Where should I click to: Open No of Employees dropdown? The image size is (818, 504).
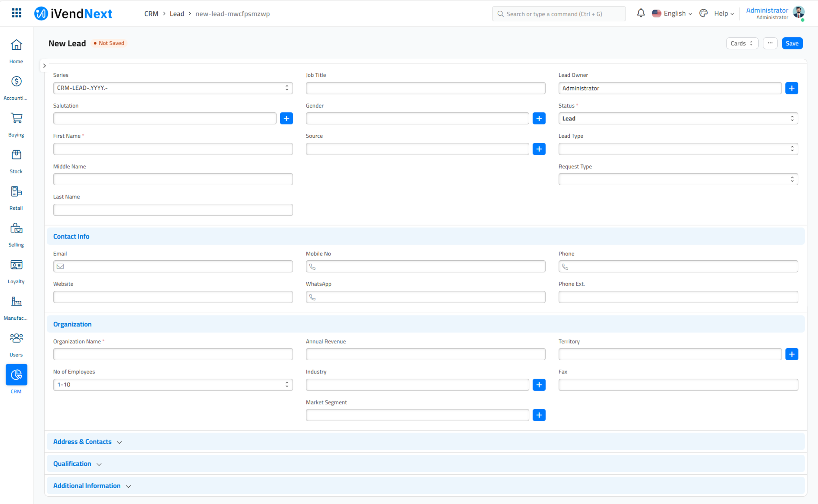173,385
